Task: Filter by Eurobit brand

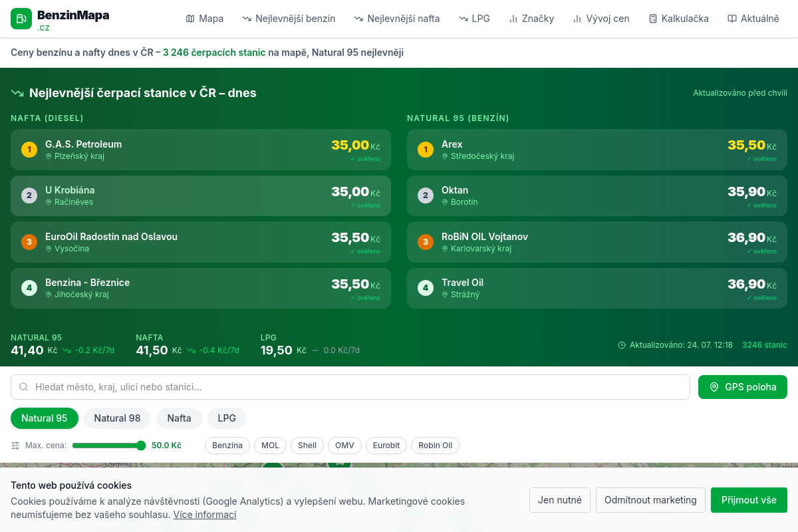Action: (x=386, y=446)
